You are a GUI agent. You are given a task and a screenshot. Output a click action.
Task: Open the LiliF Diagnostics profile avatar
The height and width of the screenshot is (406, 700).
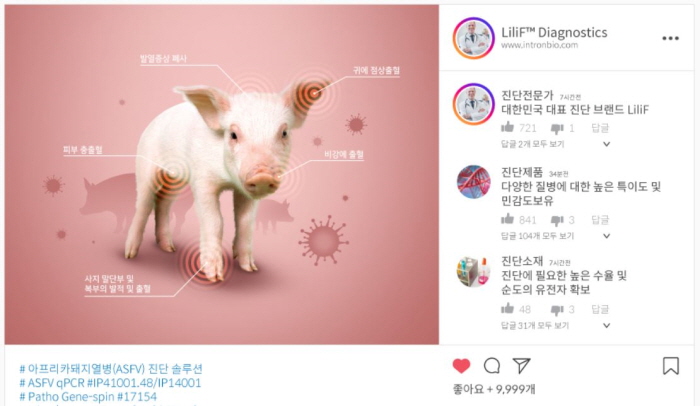pos(474,38)
